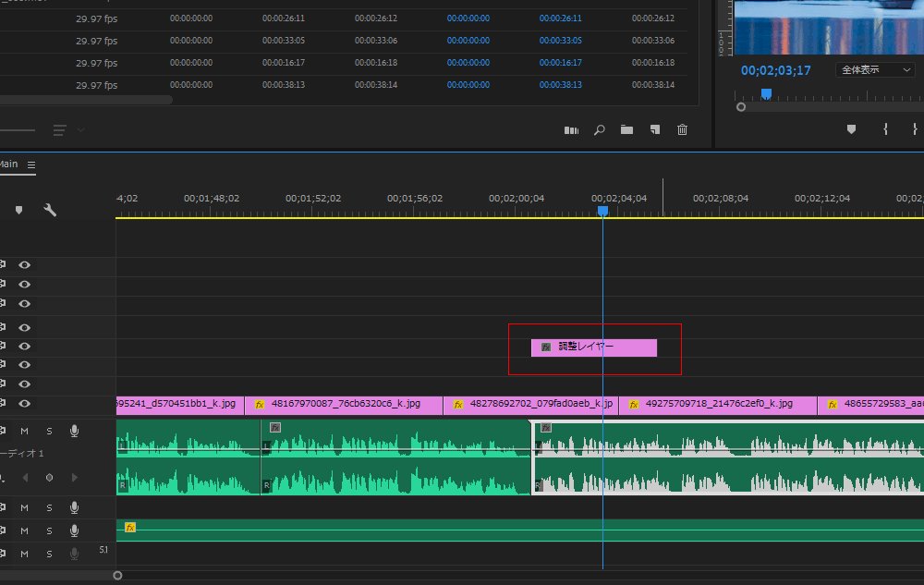This screenshot has height=585, width=924.
Task: Open the 全体表示 zoom level dropdown
Action: [x=875, y=70]
